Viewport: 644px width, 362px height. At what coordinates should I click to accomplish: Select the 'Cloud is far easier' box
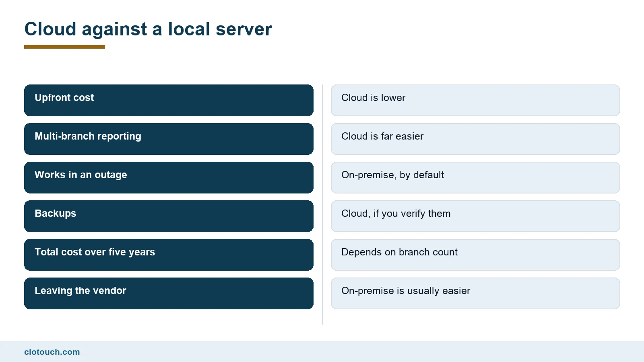475,139
